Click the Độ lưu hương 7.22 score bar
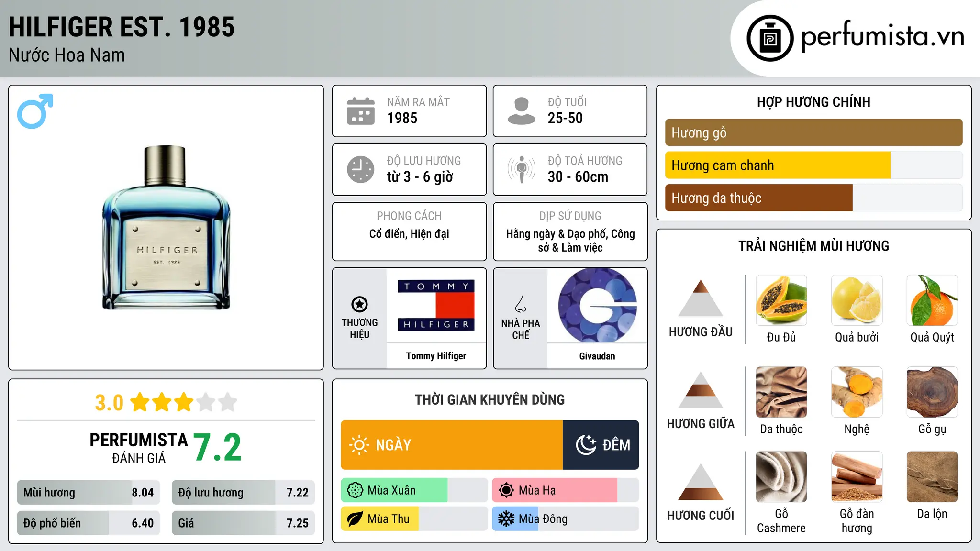 tap(243, 493)
